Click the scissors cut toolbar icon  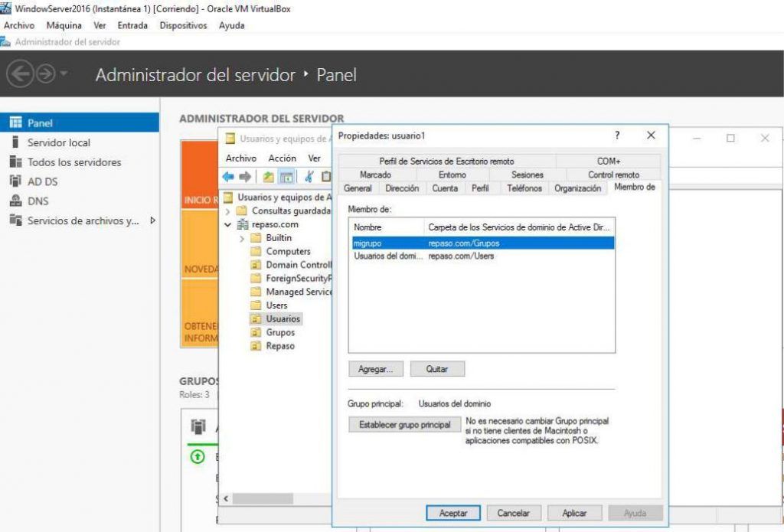click(309, 177)
